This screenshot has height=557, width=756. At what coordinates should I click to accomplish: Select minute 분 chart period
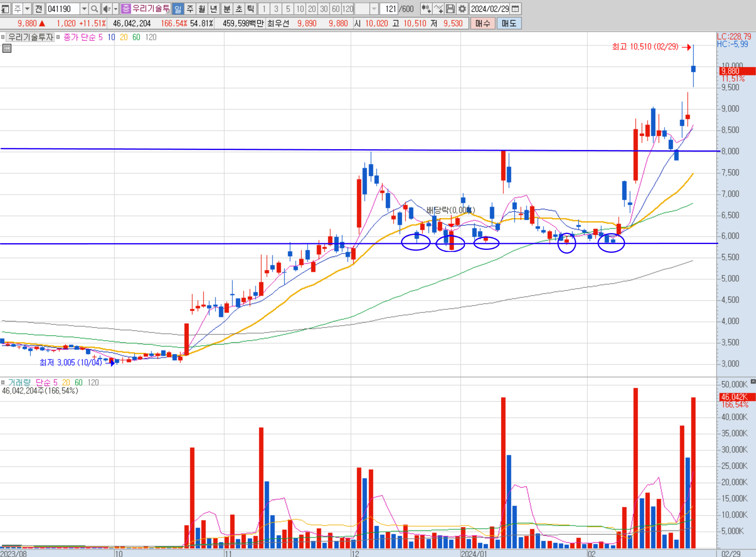227,9
